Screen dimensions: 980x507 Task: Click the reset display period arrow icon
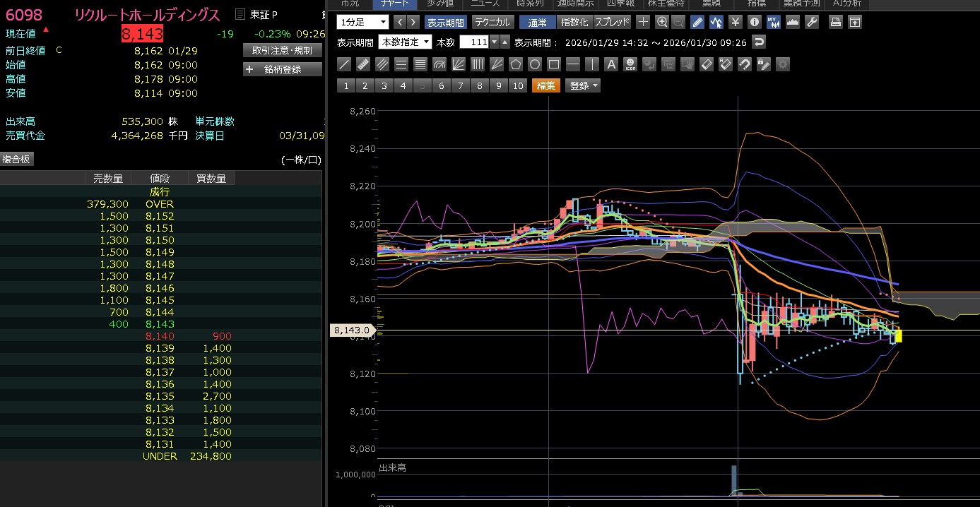coord(759,42)
